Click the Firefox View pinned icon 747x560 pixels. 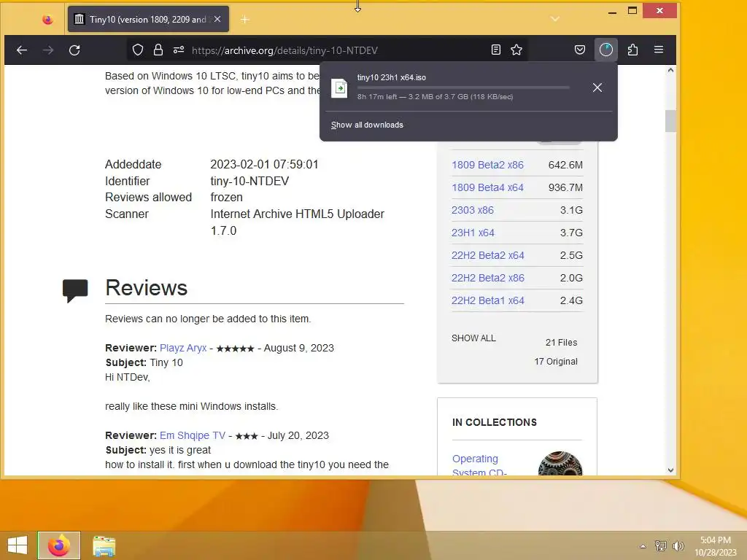[x=47, y=20]
